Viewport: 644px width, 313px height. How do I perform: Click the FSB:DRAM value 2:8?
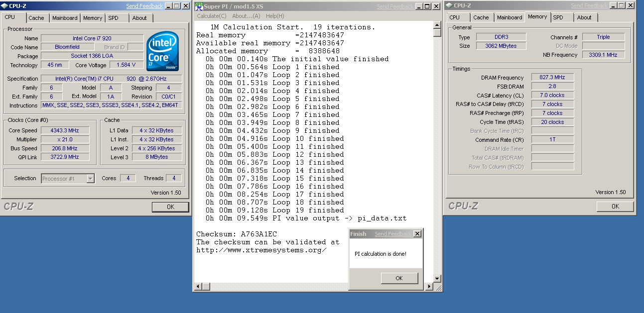coord(552,86)
